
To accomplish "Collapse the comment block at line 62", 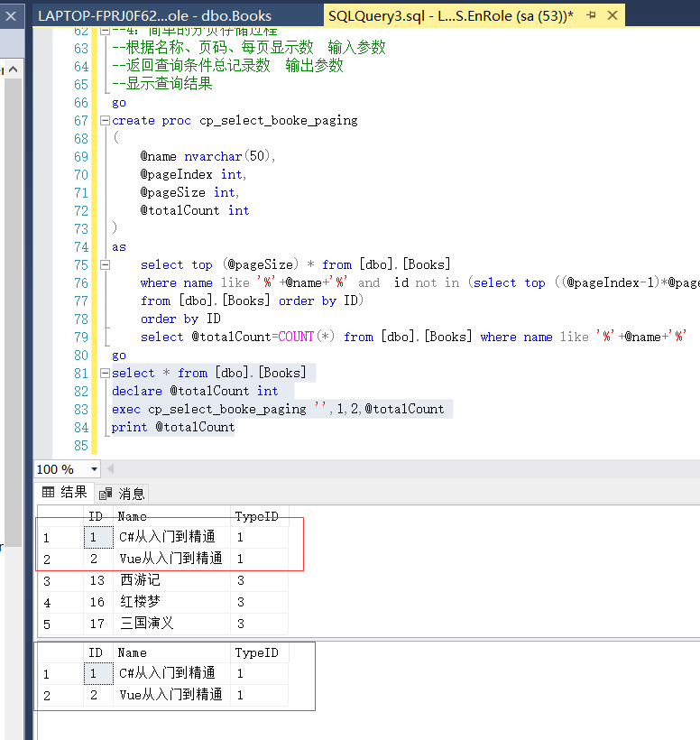I will [106, 32].
